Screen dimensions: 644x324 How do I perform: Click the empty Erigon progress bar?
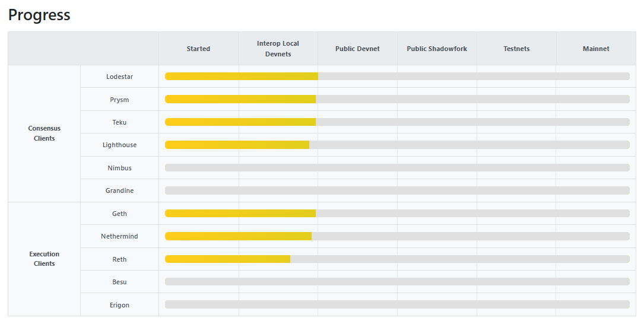(x=396, y=305)
